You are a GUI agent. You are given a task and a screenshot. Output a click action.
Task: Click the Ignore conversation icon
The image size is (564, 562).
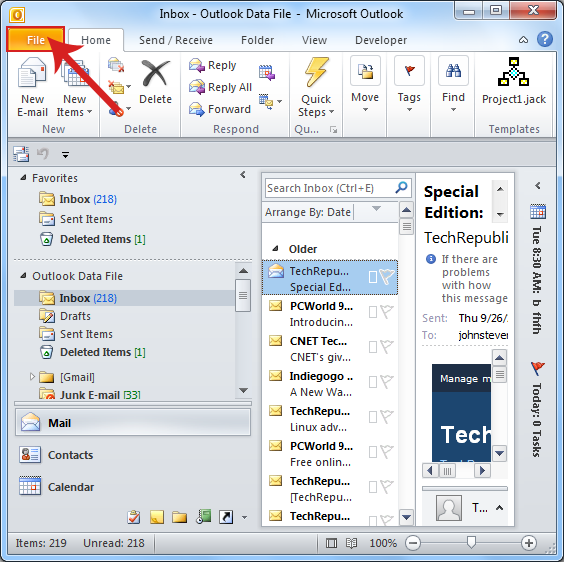point(115,65)
